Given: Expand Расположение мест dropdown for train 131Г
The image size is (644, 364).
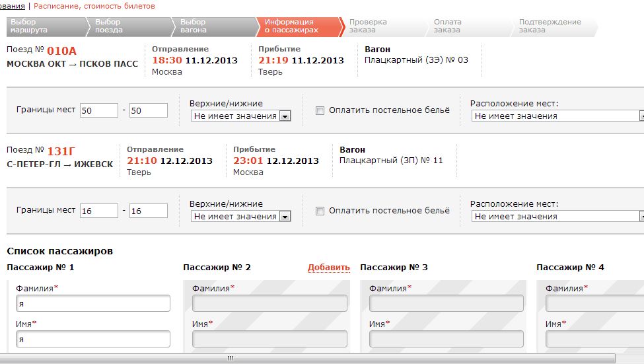Looking at the screenshot, I should coord(558,217).
